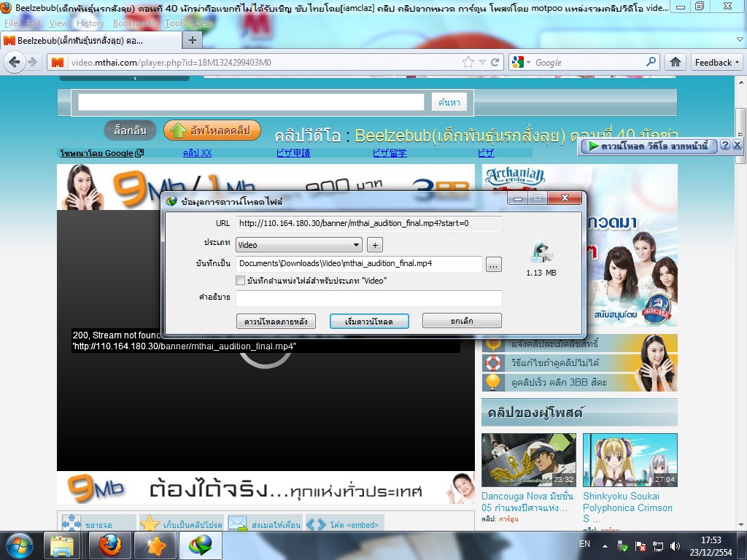Screen dimensions: 747x560
Task: Click the Polyphonica Crimson video thumbnail
Action: point(630,460)
